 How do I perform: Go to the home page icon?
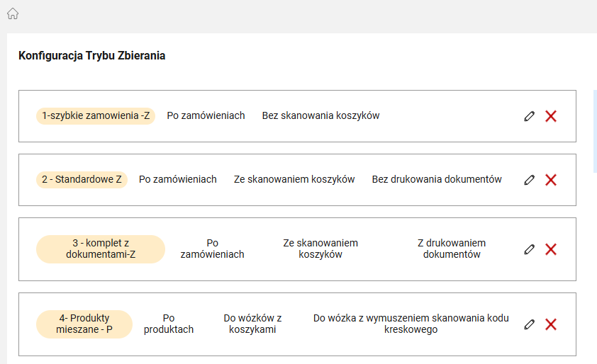[13, 13]
